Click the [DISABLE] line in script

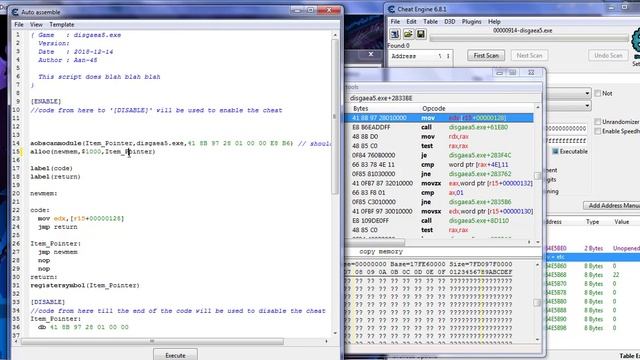pyautogui.click(x=48, y=302)
